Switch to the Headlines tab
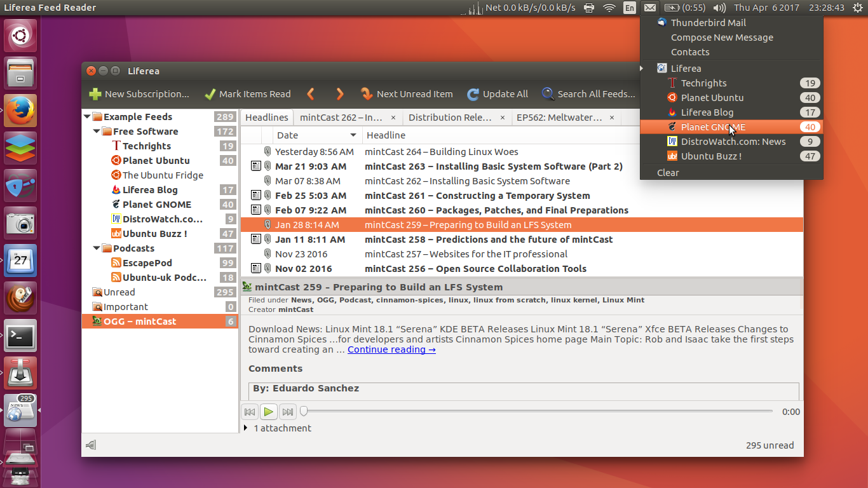868x488 pixels. 267,118
